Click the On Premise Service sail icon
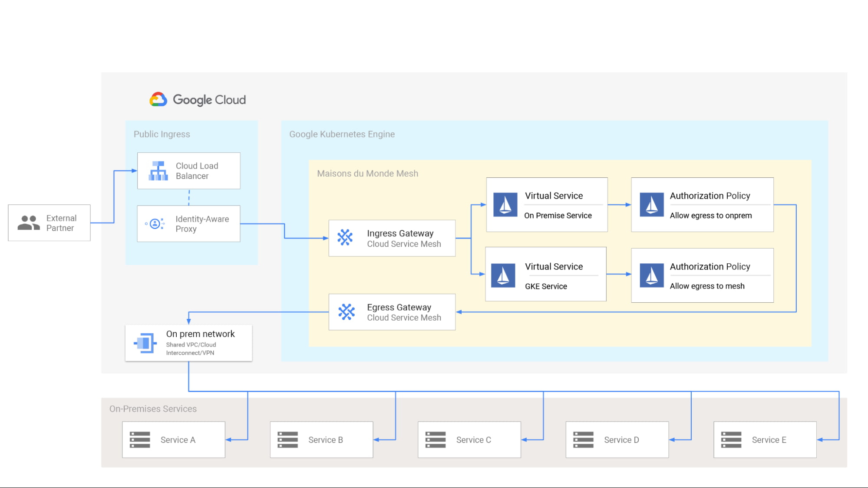 tap(505, 205)
